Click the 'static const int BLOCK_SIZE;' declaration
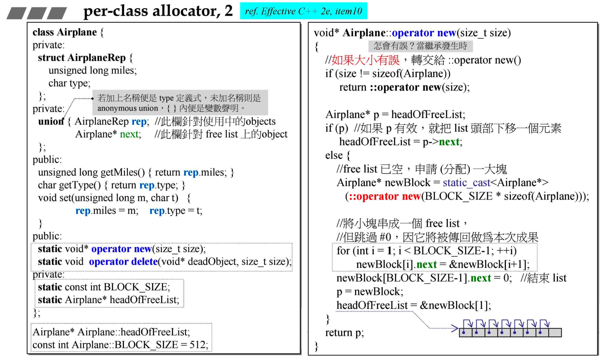This screenshot has width=616, height=364. click(104, 287)
